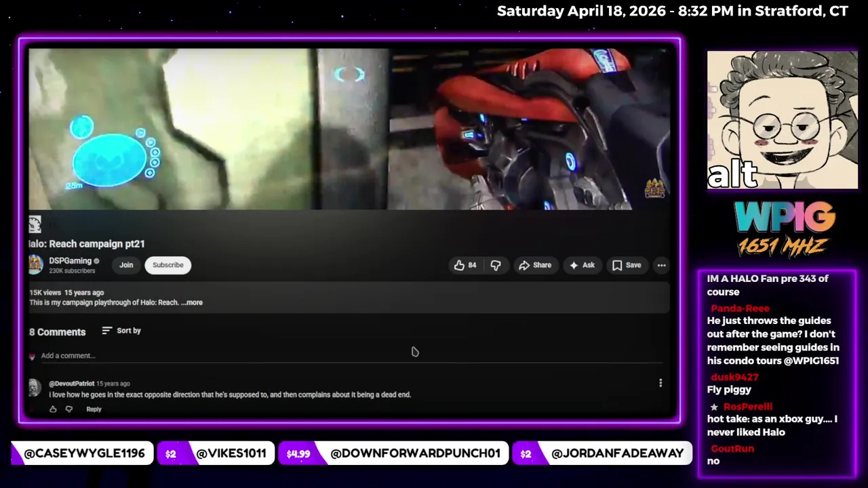Click the 8 Comments heading
This screenshot has height=488, width=868.
[x=57, y=331]
